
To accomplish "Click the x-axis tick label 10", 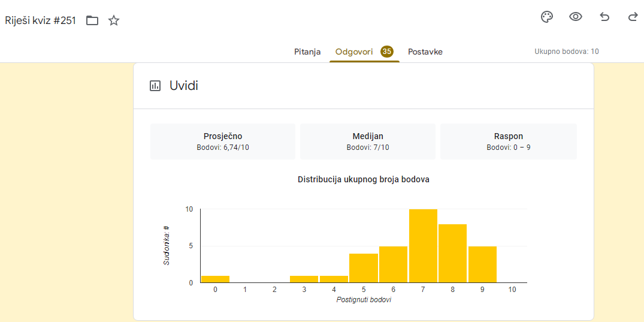I will point(512,290).
